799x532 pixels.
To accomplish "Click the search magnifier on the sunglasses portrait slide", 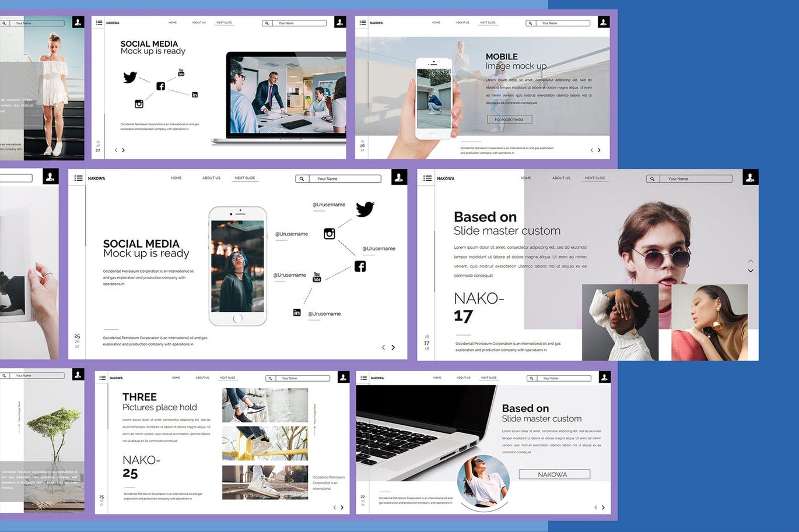I will (652, 179).
